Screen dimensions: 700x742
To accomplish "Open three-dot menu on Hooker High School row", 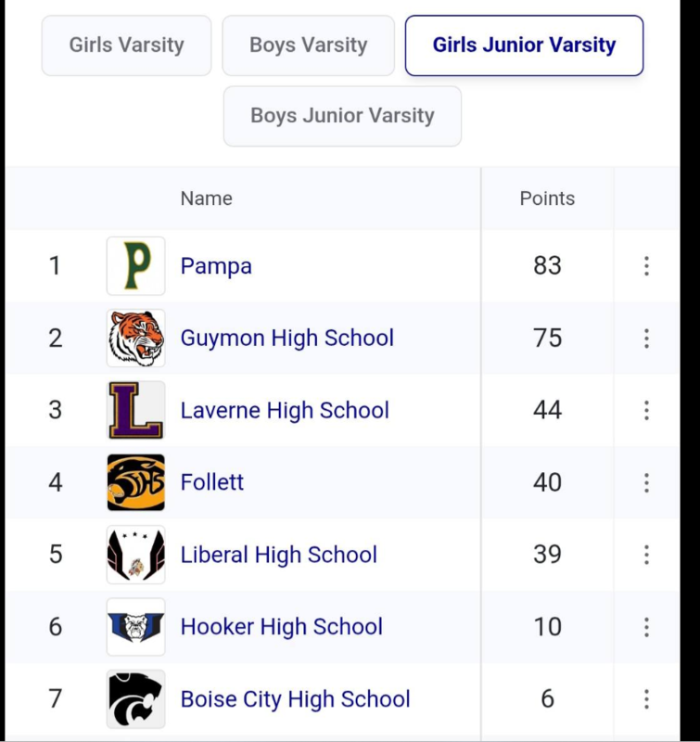I will click(x=646, y=627).
